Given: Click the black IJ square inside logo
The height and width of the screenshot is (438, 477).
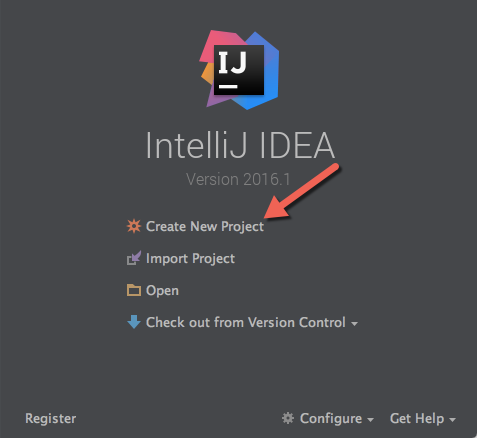Looking at the screenshot, I should pos(239,70).
